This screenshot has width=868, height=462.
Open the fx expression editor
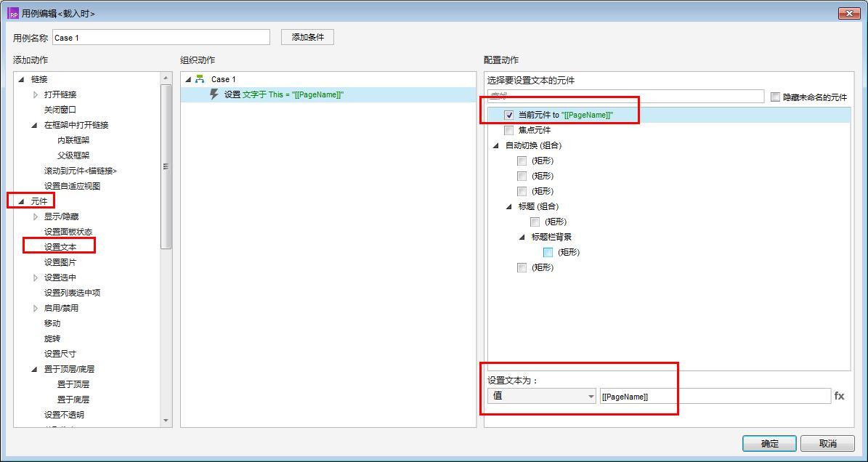coord(839,396)
